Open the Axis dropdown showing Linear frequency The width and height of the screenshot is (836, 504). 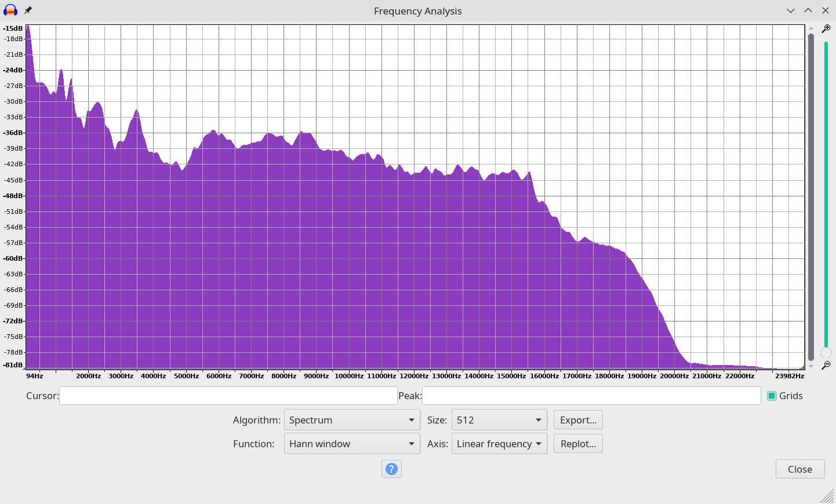point(499,444)
